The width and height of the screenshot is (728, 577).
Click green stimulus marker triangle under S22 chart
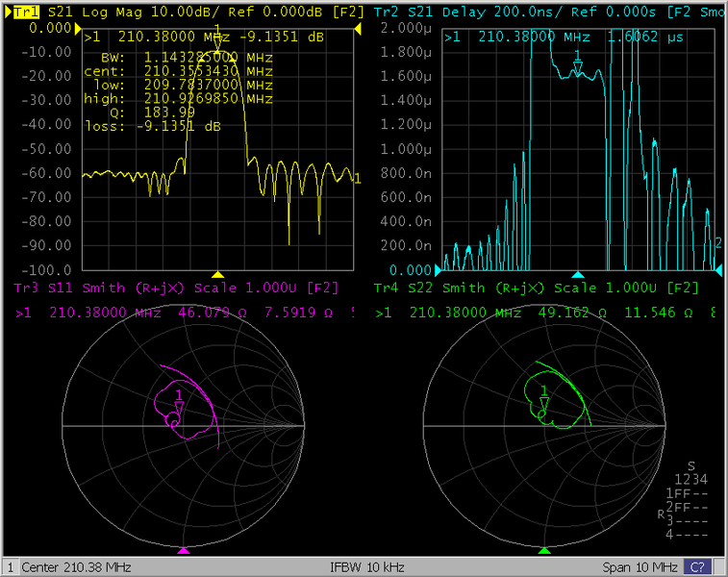click(x=544, y=550)
